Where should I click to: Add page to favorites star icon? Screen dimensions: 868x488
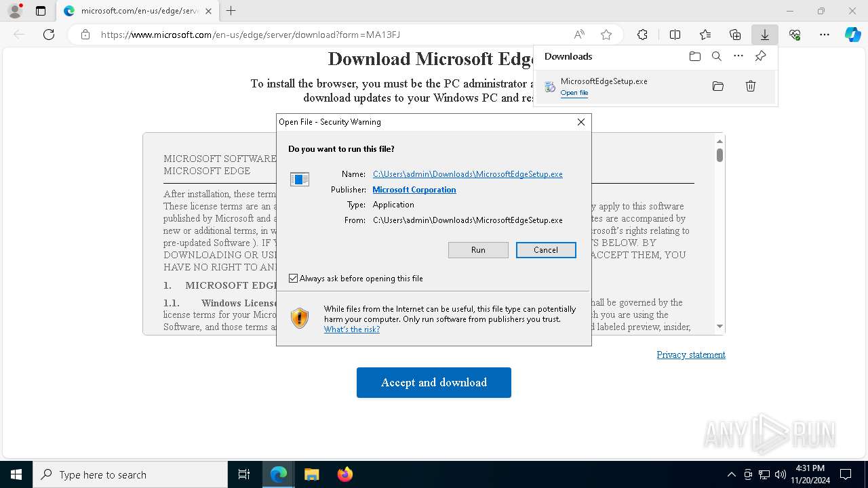click(606, 35)
